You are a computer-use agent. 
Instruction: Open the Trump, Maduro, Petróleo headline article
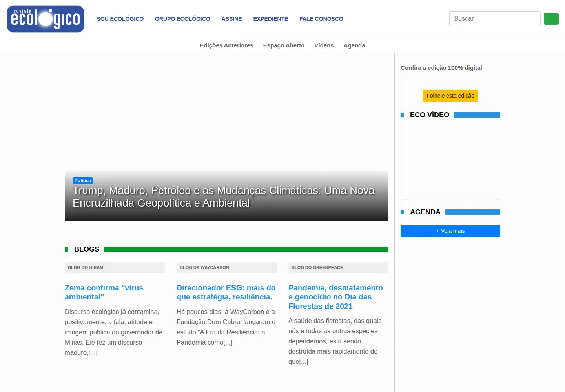click(x=224, y=197)
